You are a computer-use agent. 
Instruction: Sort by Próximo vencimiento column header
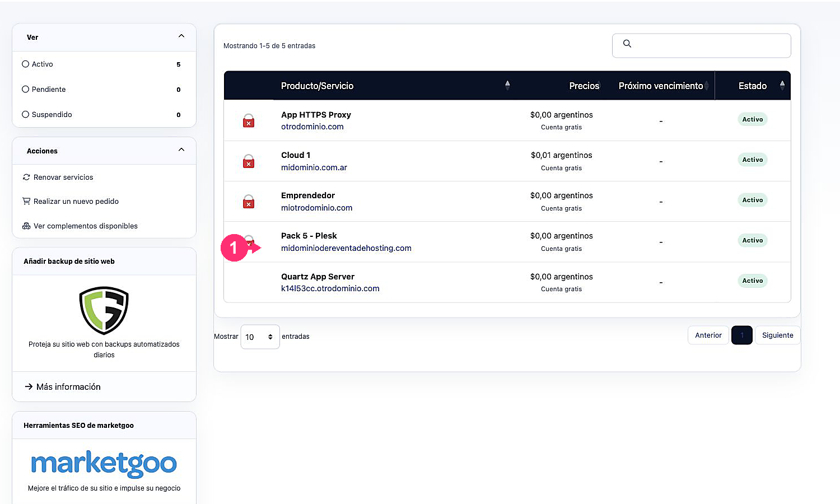click(x=661, y=86)
